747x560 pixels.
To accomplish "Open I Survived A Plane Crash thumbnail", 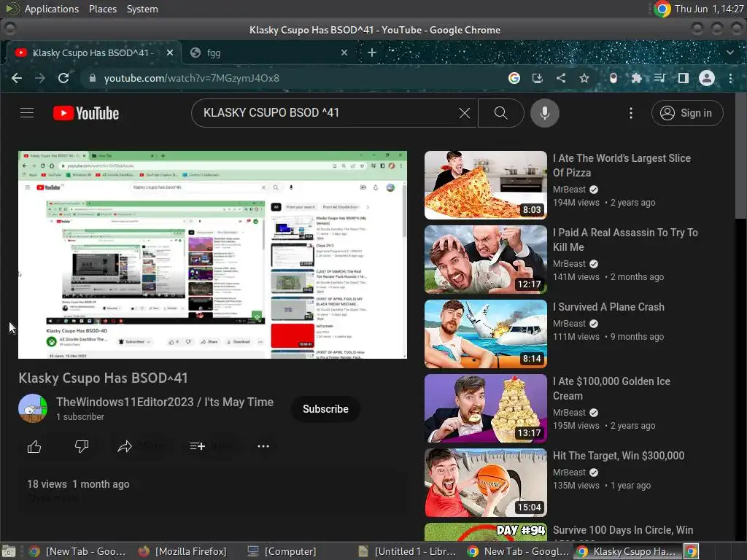I will [485, 334].
